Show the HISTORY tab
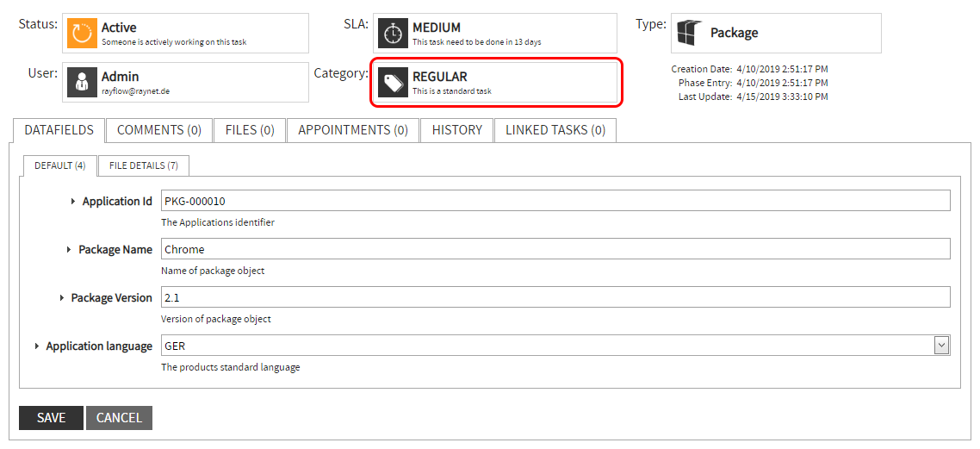 (x=457, y=130)
